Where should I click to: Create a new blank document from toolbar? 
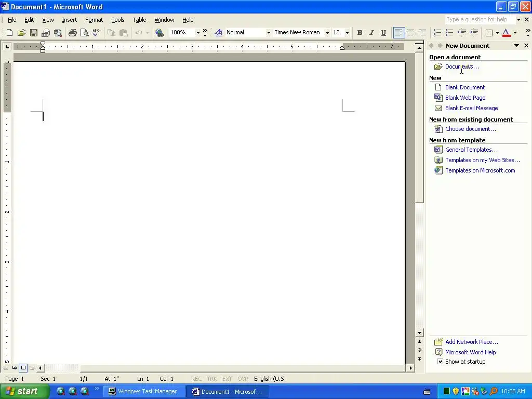coord(9,33)
